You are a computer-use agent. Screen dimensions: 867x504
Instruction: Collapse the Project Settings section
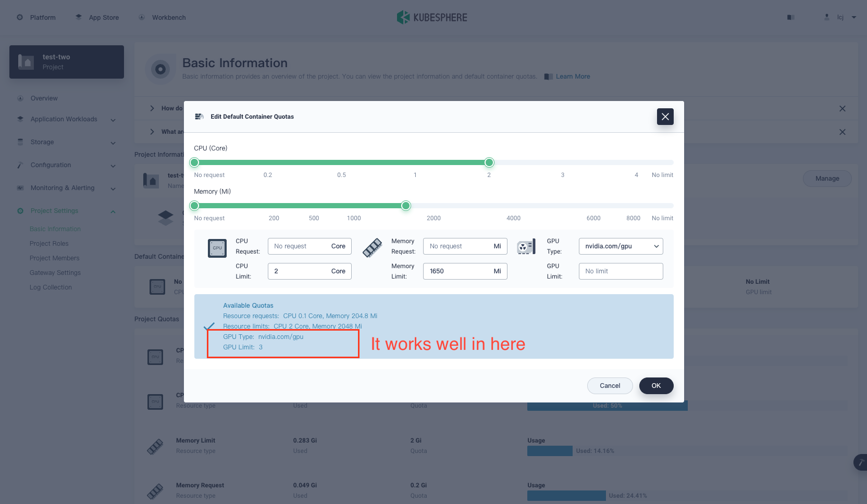click(113, 211)
